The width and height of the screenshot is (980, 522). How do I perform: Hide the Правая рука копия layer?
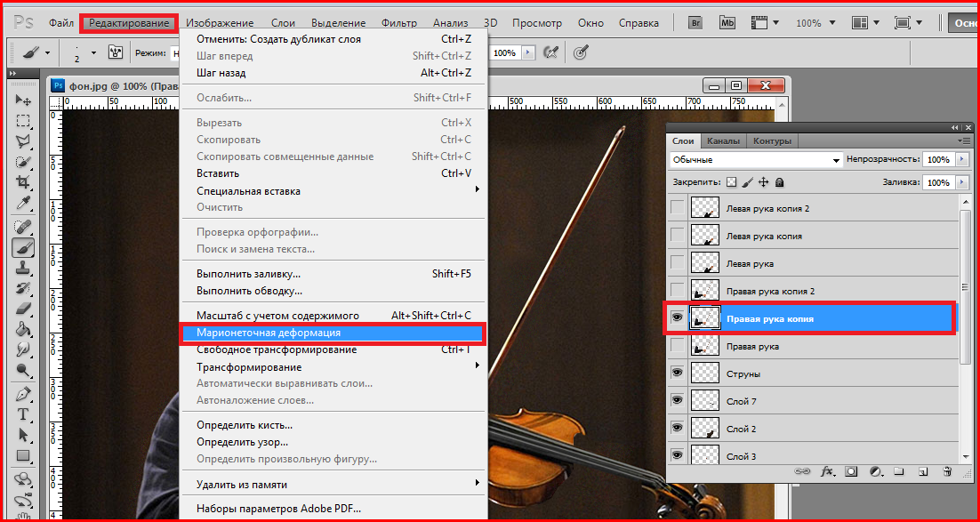[x=677, y=317]
